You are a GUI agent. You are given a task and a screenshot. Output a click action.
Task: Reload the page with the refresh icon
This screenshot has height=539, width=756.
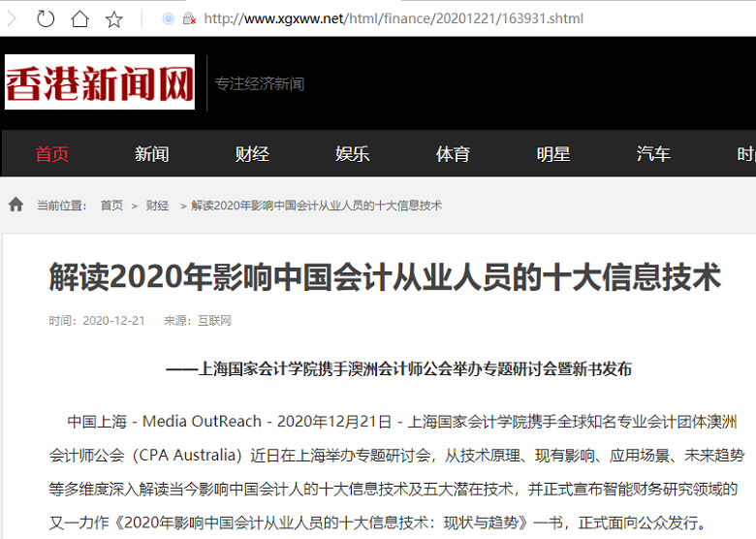[46, 18]
